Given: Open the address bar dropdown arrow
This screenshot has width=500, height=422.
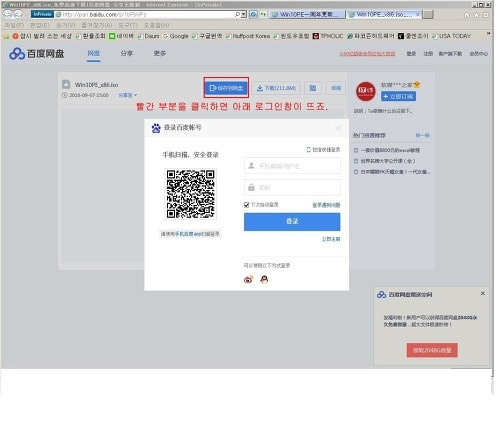Looking at the screenshot, I should pos(244,14).
